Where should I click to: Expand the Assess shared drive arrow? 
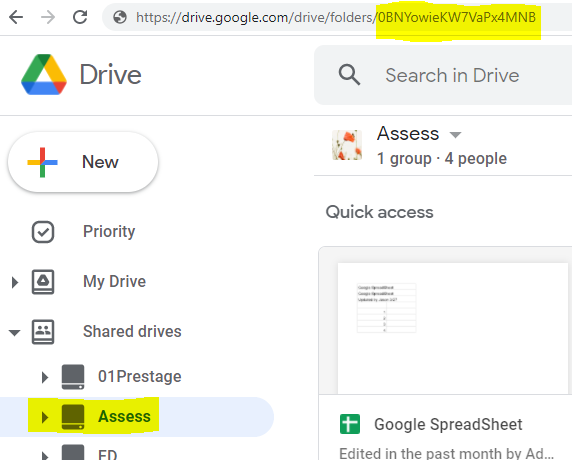[45, 417]
